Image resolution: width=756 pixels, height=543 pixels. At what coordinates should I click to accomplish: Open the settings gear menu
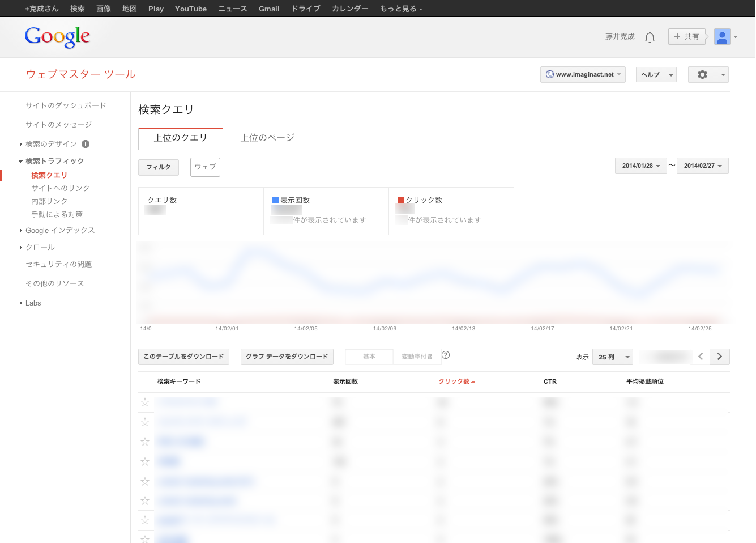click(708, 75)
